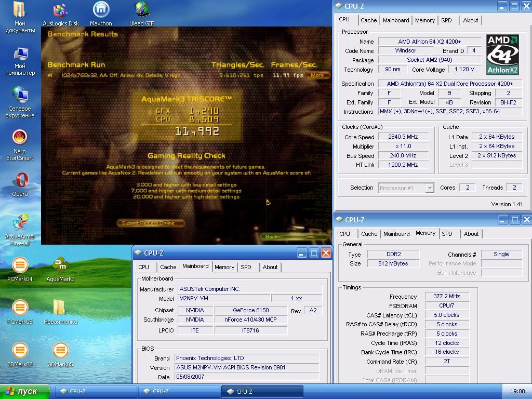
Task: Click the AMD Athlon X2 logo
Action: pyautogui.click(x=502, y=54)
